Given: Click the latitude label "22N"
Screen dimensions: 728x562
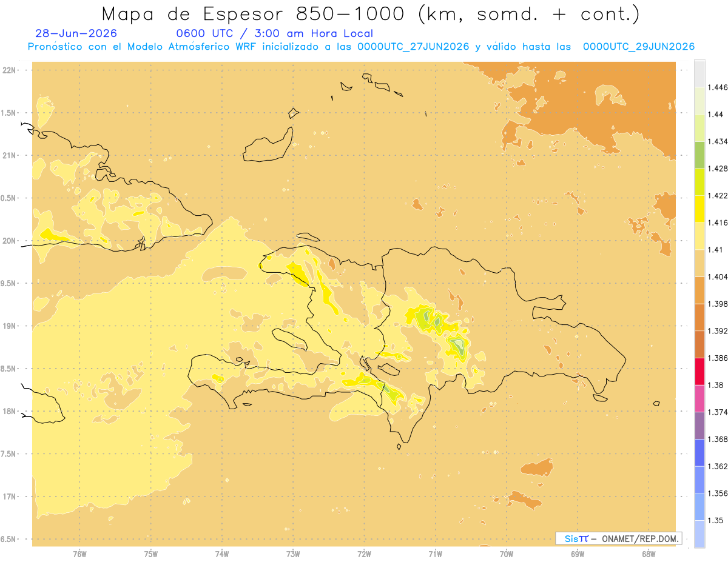Looking at the screenshot, I should [10, 70].
